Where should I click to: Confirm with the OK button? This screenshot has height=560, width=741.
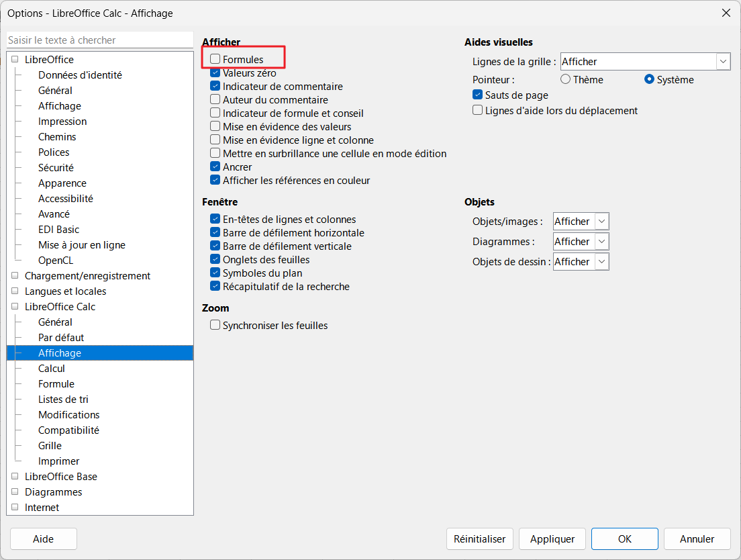pyautogui.click(x=625, y=539)
